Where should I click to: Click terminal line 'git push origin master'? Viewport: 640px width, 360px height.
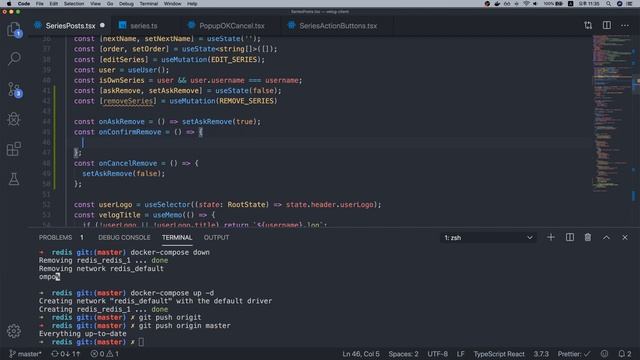184,326
